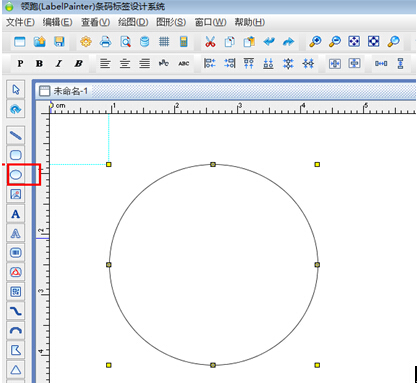Select the insert image tool
The width and height of the screenshot is (417, 383).
(16, 194)
